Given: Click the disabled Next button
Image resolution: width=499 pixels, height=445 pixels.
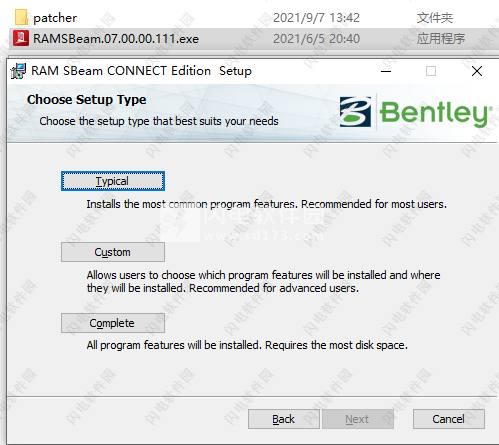Looking at the screenshot, I should 358,419.
